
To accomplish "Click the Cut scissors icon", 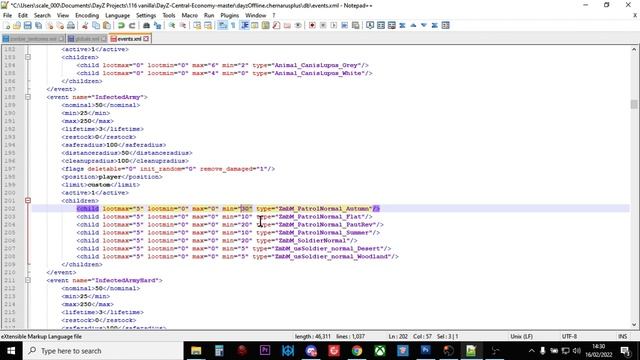I will coord(85,25).
